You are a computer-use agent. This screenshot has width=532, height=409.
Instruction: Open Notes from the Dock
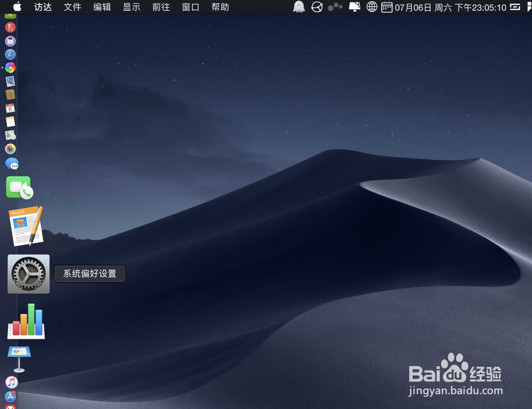10,121
